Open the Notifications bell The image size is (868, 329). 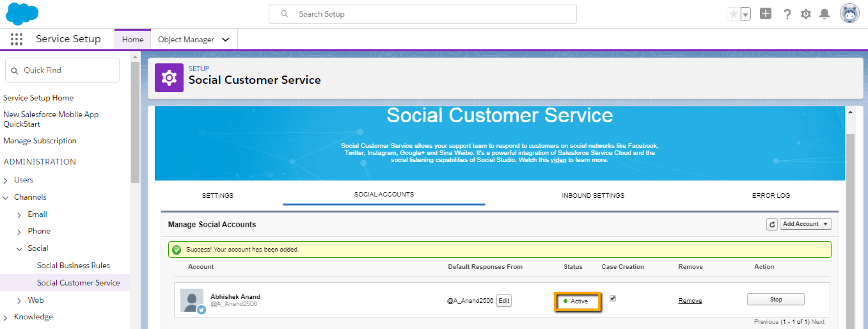click(x=825, y=13)
